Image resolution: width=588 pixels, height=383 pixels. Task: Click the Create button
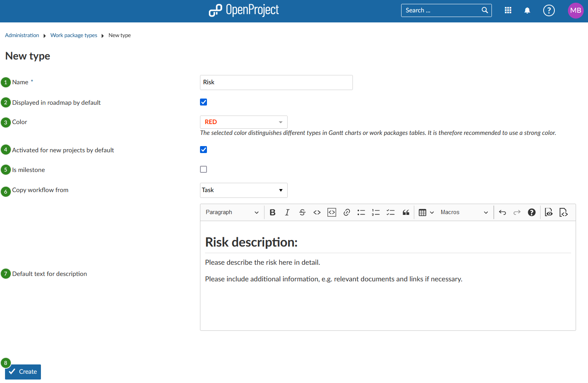click(x=23, y=372)
